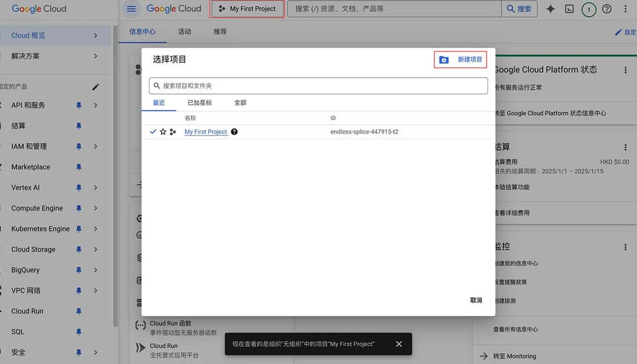Unpin BigQuery from the sidebar
The height and width of the screenshot is (364, 637).
point(79,270)
